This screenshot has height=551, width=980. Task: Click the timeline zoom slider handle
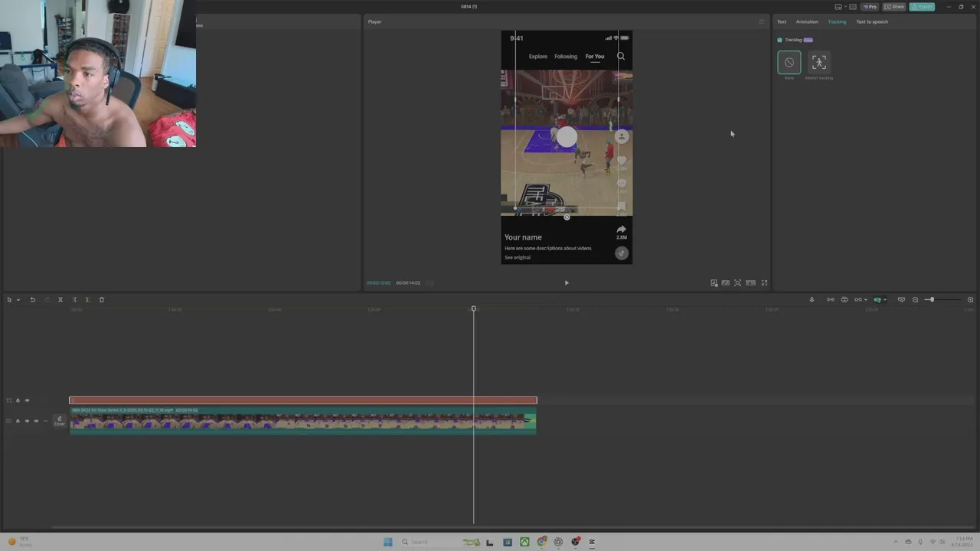click(932, 300)
